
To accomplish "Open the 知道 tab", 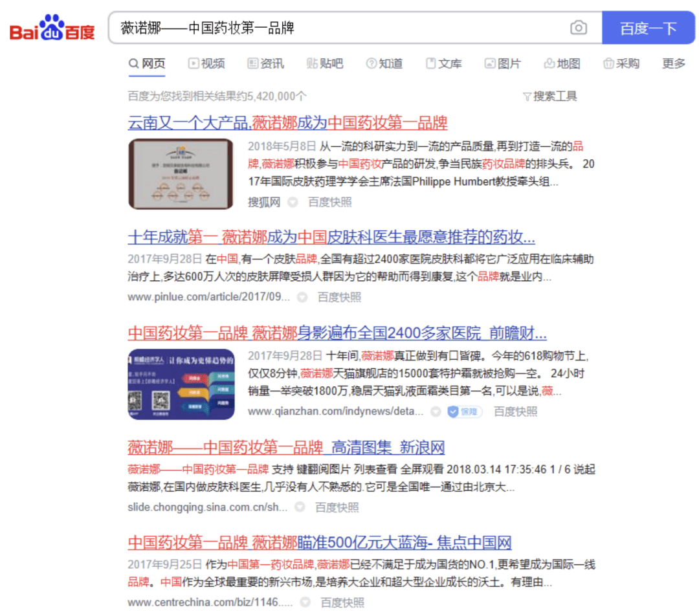I will point(384,64).
